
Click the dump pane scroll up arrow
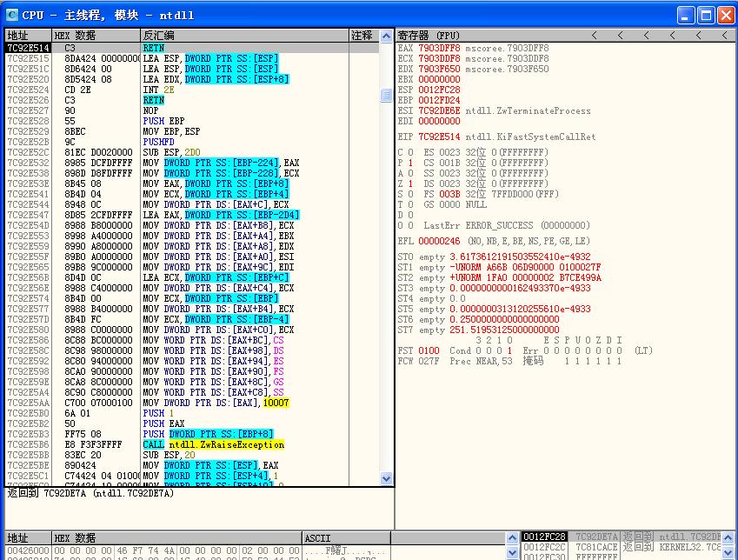point(512,537)
